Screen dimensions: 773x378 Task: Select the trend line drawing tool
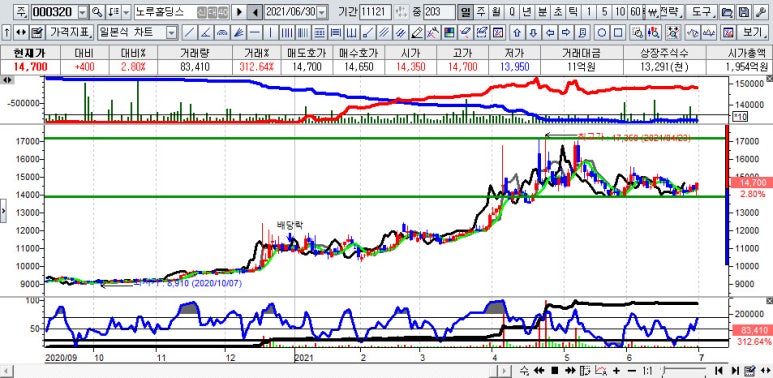coord(189,33)
